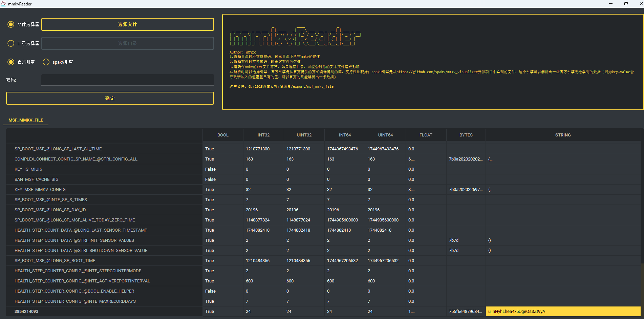Click the UINT32 column header
This screenshot has height=319, width=644.
tap(304, 135)
